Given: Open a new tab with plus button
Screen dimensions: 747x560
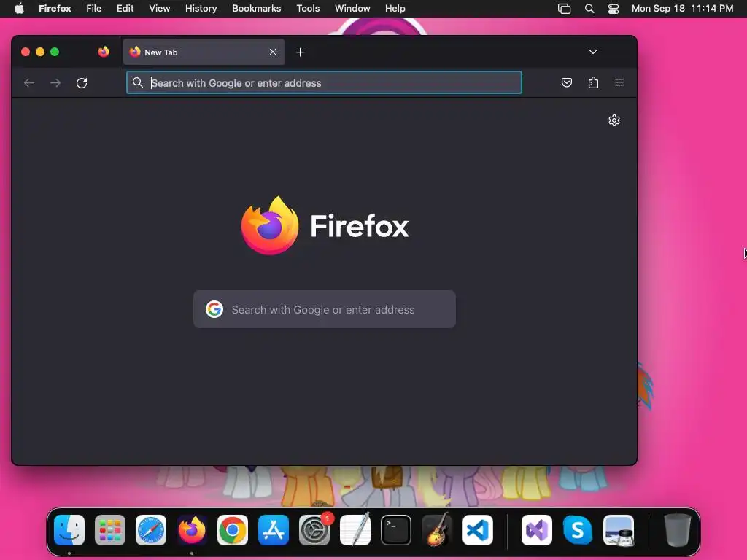Looking at the screenshot, I should click(300, 52).
